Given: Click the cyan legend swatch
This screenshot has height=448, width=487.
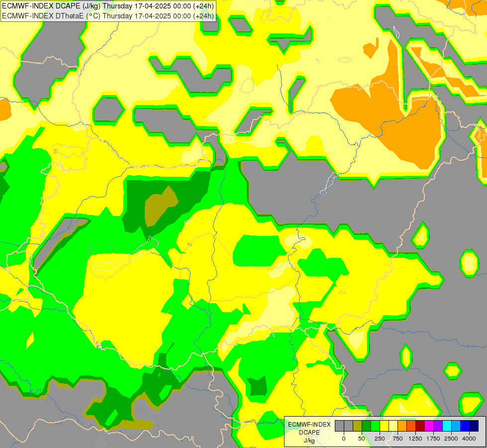Looking at the screenshot, I should point(447,426).
